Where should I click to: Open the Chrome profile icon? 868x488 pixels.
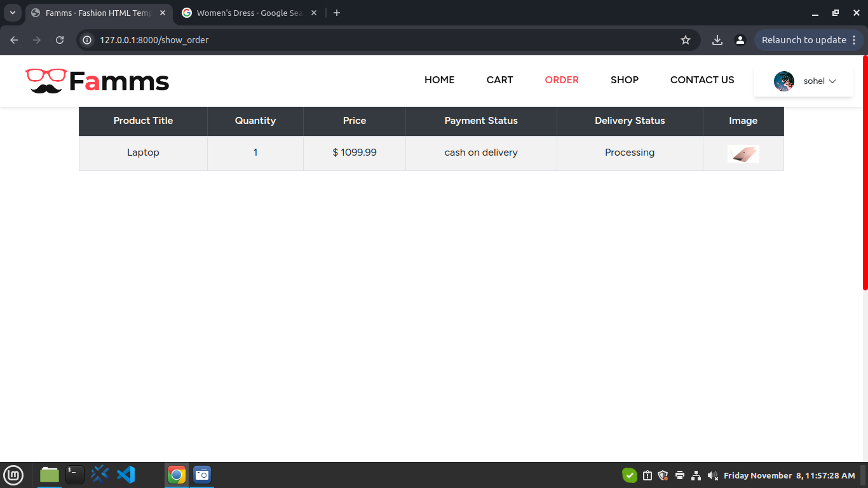click(740, 40)
